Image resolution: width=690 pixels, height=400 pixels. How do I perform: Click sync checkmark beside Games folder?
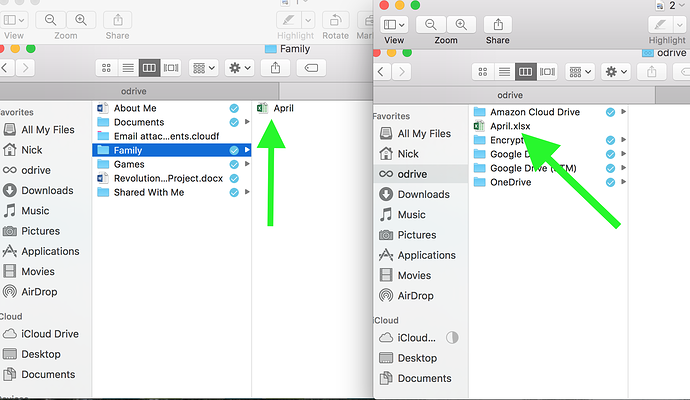234,164
